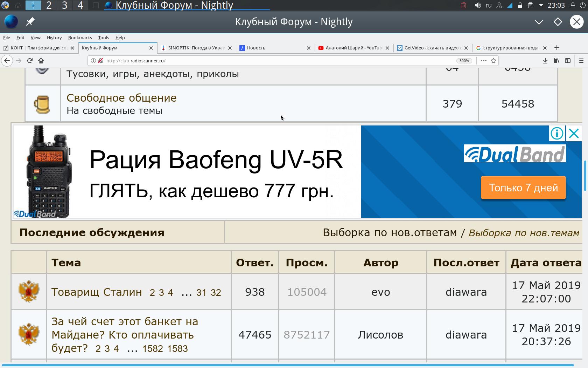Show site information icon in address bar
Screen dimensions: 588x368
pyautogui.click(x=93, y=61)
